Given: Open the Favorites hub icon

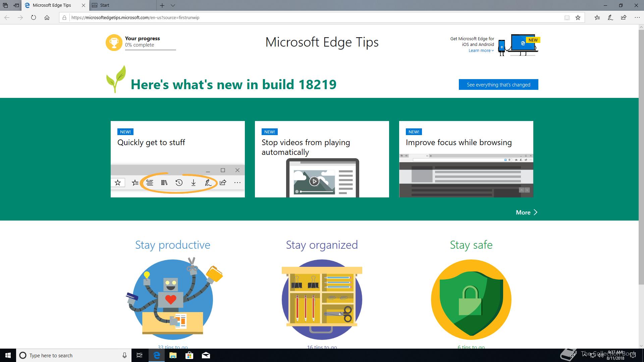Looking at the screenshot, I should pos(597,18).
